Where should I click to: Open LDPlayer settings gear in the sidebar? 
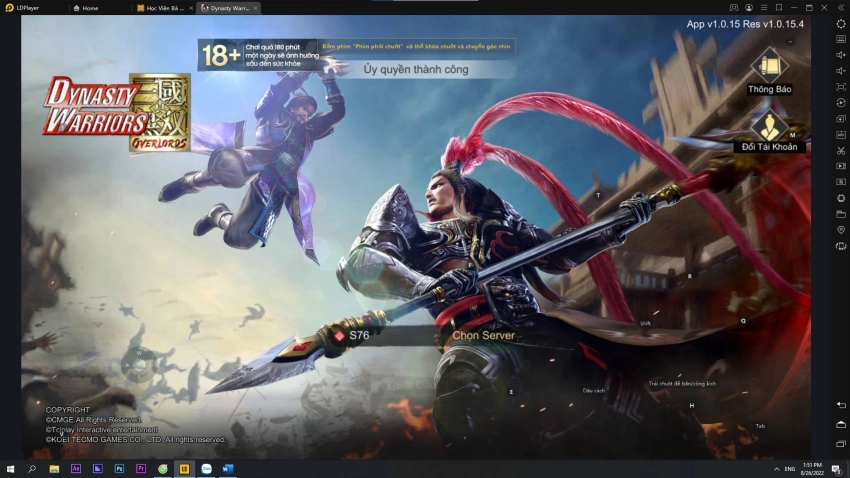841,23
